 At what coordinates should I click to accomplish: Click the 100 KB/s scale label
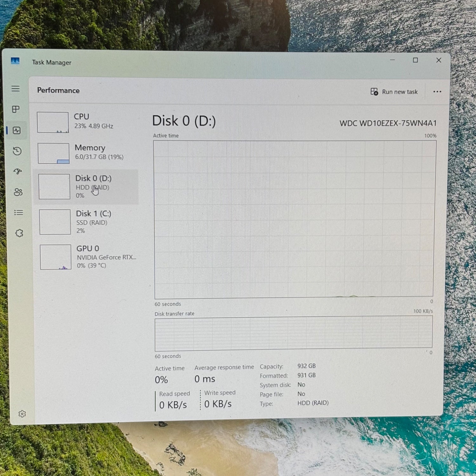click(x=423, y=311)
